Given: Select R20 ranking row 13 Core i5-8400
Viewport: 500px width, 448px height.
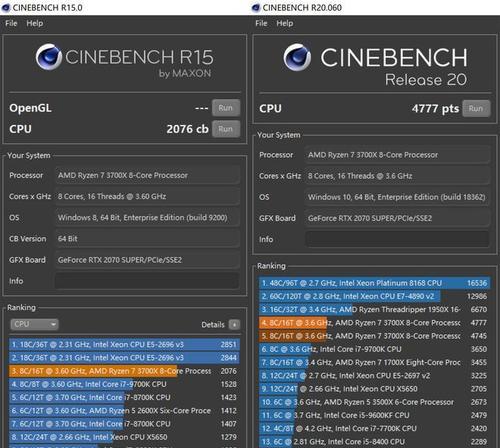Looking at the screenshot, I should (x=375, y=442).
